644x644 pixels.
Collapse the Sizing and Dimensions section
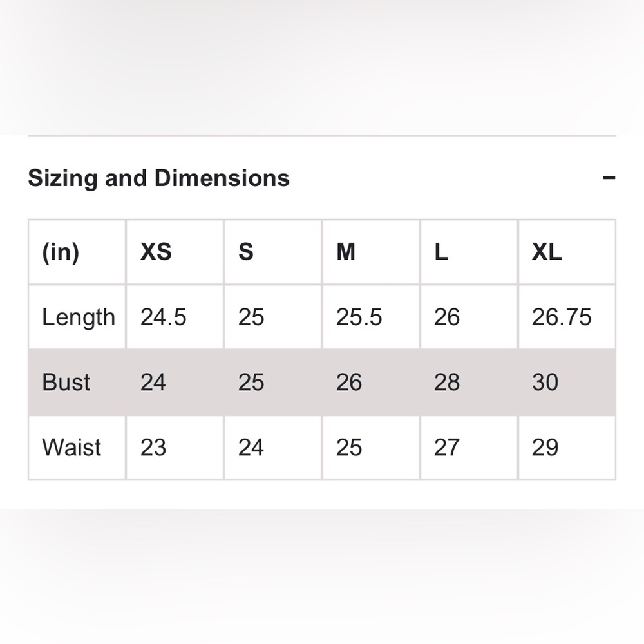pyautogui.click(x=609, y=178)
